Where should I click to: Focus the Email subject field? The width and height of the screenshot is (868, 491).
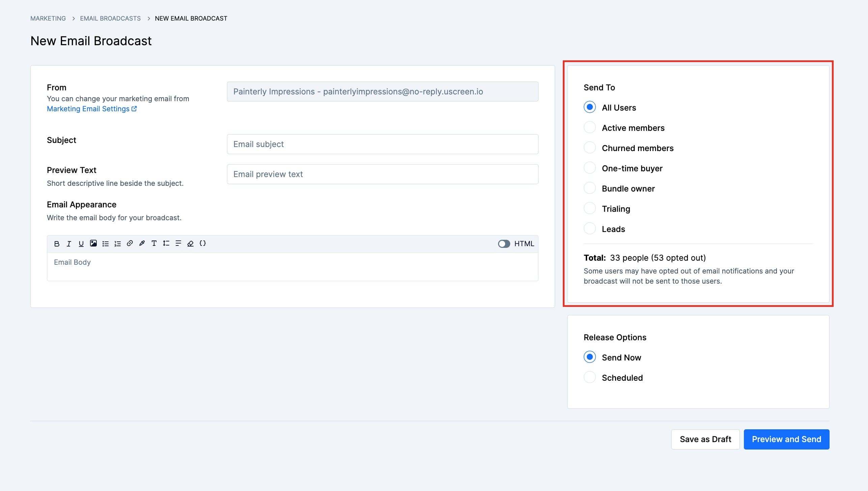[x=382, y=144]
